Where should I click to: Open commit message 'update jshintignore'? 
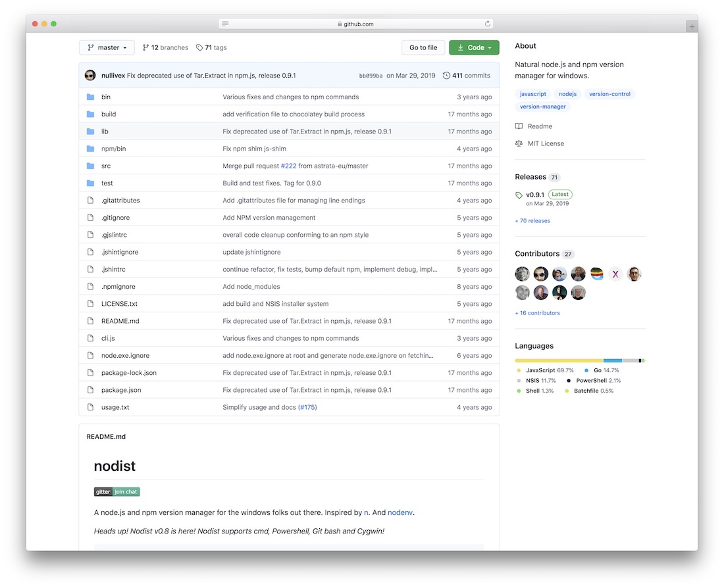251,252
